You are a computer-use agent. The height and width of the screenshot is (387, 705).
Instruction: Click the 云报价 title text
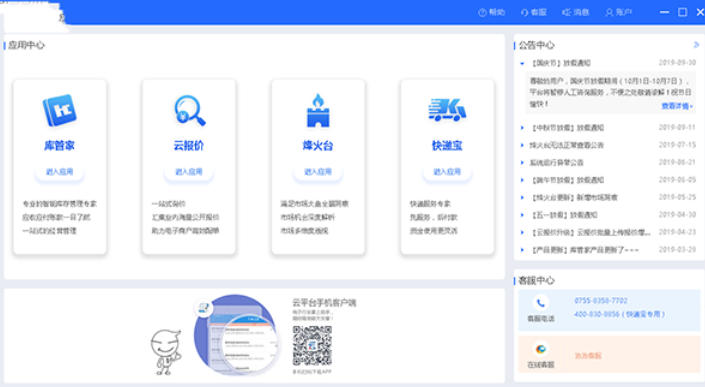pyautogui.click(x=189, y=146)
